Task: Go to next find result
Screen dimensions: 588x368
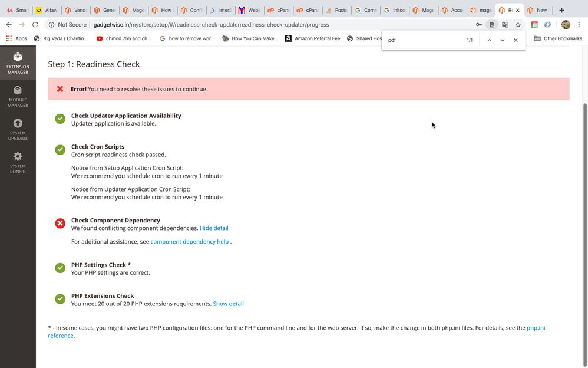Action: click(503, 40)
